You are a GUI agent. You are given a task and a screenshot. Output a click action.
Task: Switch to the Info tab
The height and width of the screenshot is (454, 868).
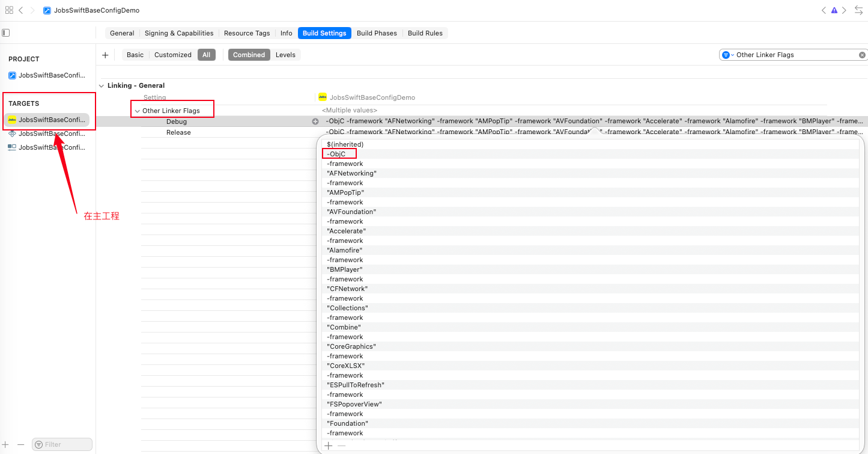[287, 33]
